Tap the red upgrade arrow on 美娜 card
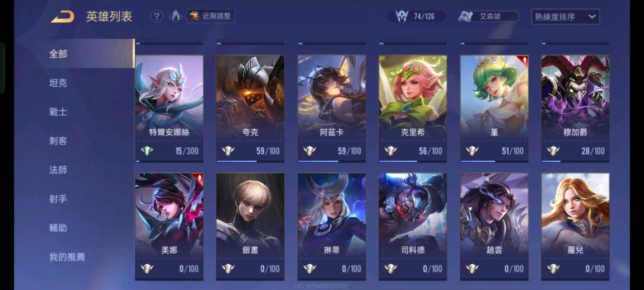The width and height of the screenshot is (644, 290). point(199,179)
